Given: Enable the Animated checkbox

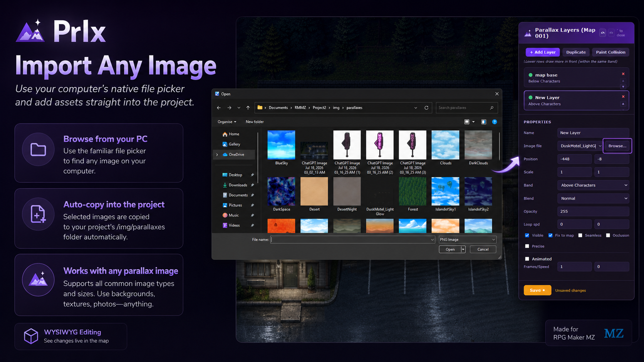Looking at the screenshot, I should pos(527,259).
